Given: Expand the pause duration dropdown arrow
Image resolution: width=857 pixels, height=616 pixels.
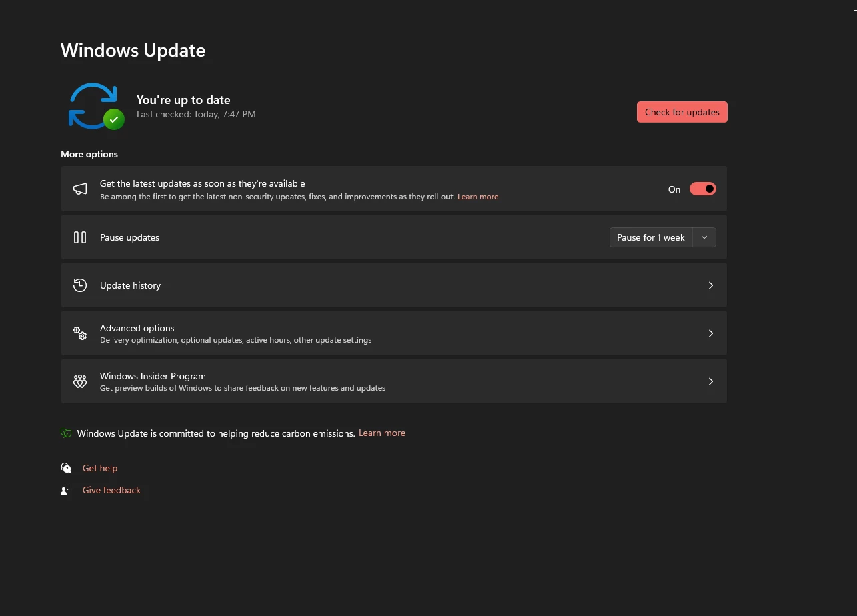Looking at the screenshot, I should (x=704, y=237).
